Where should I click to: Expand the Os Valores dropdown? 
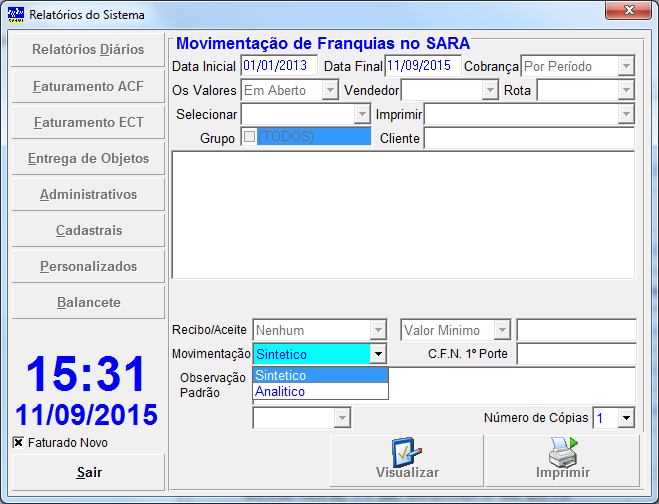point(330,90)
